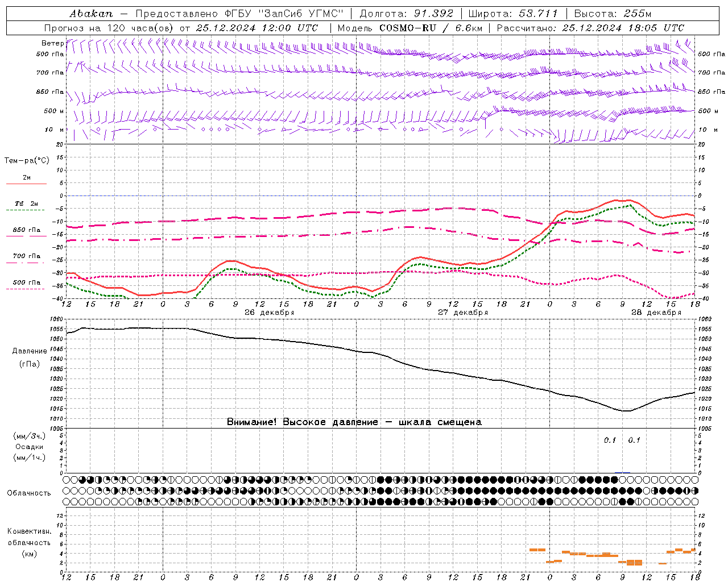Image resolution: width=728 pixels, height=582 pixels.
Task: Click the Td 2м dew point legend entry
Action: click(x=26, y=203)
